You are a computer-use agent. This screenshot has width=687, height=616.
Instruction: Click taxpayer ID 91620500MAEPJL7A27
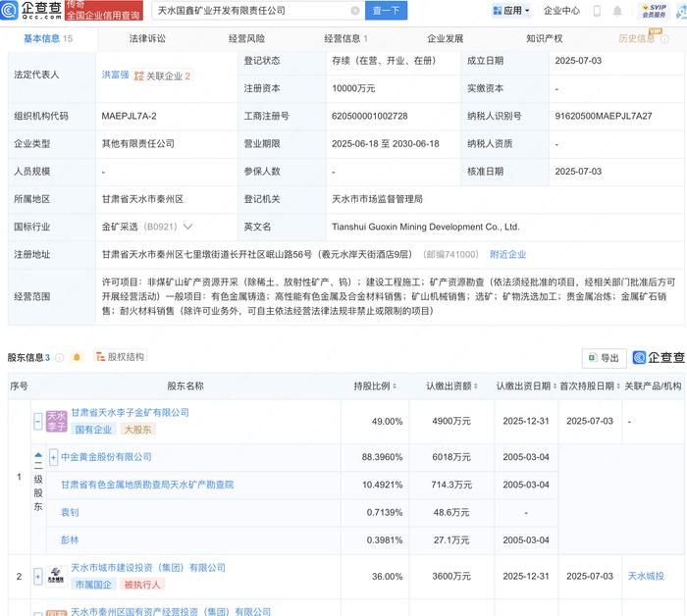click(604, 116)
